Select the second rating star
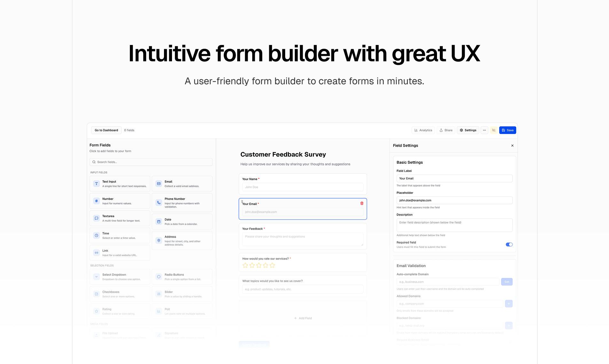The height and width of the screenshot is (364, 609). (252, 265)
